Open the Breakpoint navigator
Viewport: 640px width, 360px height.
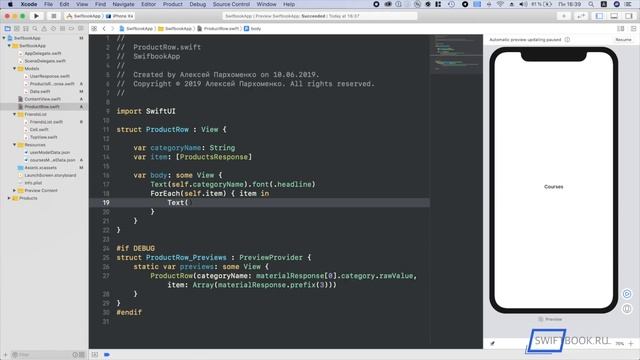pos(71,29)
